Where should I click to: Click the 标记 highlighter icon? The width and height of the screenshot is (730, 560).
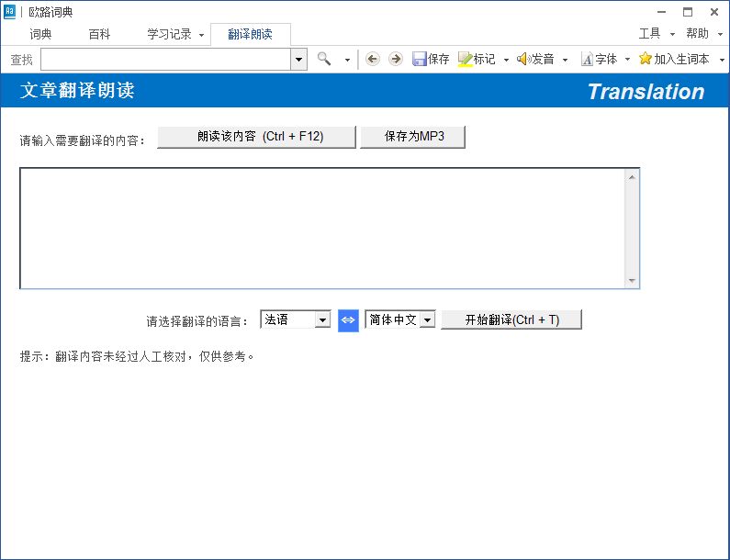click(466, 59)
